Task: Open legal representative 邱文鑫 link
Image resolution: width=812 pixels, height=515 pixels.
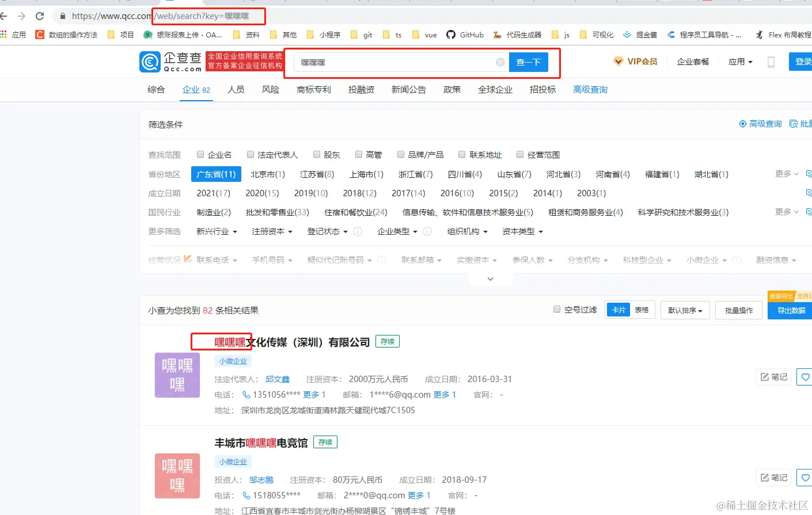Action: click(x=278, y=379)
